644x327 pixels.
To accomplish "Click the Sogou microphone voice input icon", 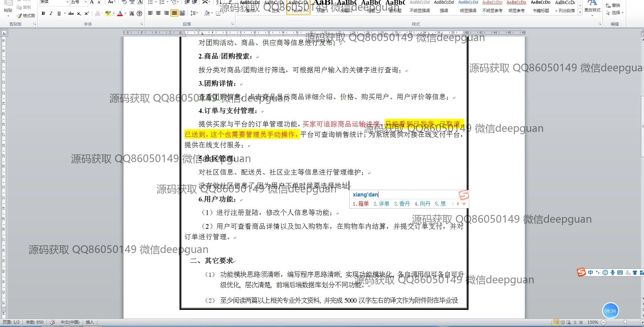I will click(612, 272).
